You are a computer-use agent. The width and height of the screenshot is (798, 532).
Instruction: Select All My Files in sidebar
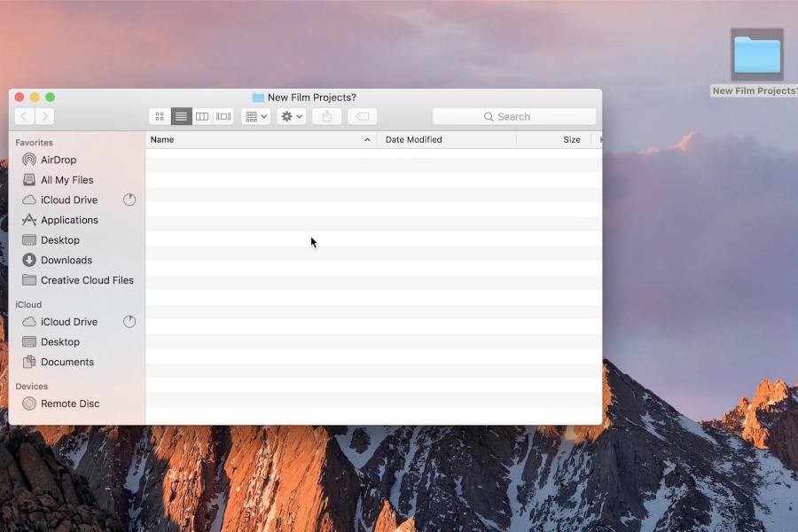[x=66, y=180]
